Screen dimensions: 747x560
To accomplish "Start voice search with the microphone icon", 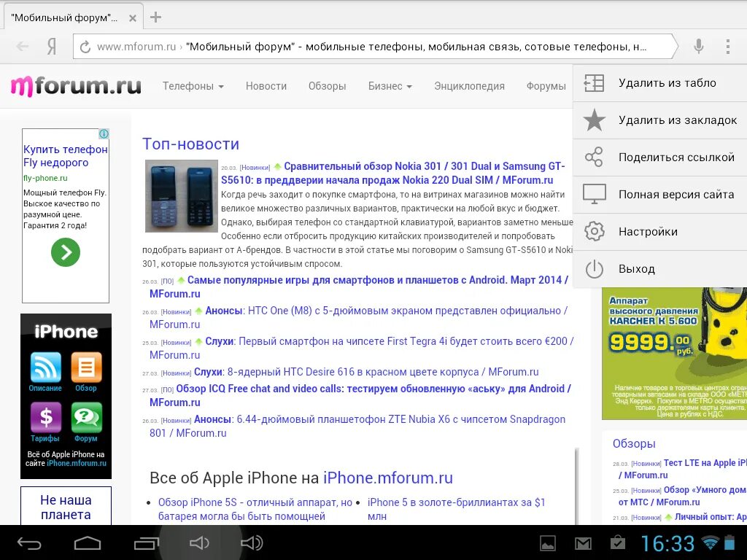I will (698, 46).
